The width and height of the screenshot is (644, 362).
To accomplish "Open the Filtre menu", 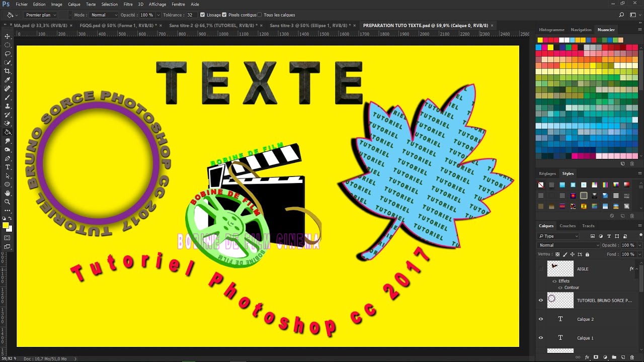I will click(128, 4).
